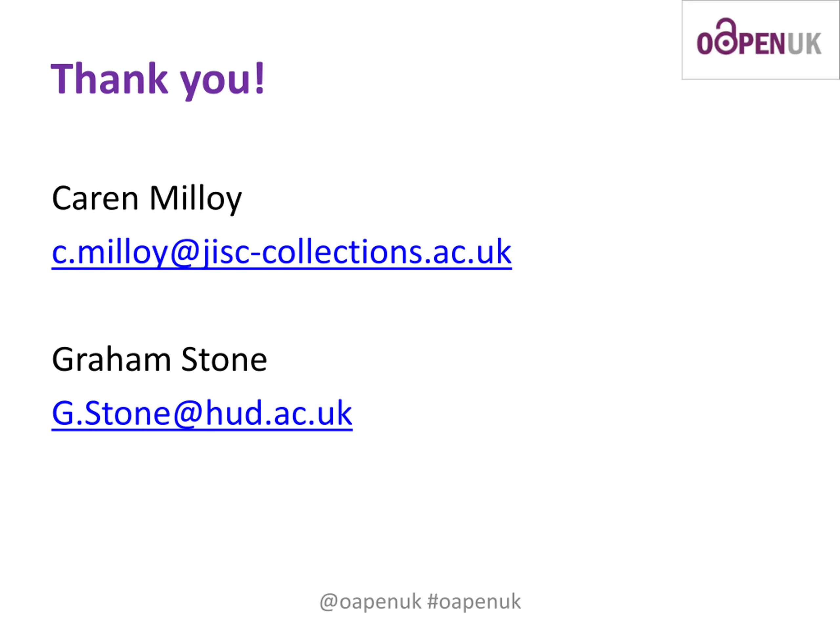Image resolution: width=840 pixels, height=630 pixels.
Task: Click the word "you!" in the title
Action: [222, 80]
